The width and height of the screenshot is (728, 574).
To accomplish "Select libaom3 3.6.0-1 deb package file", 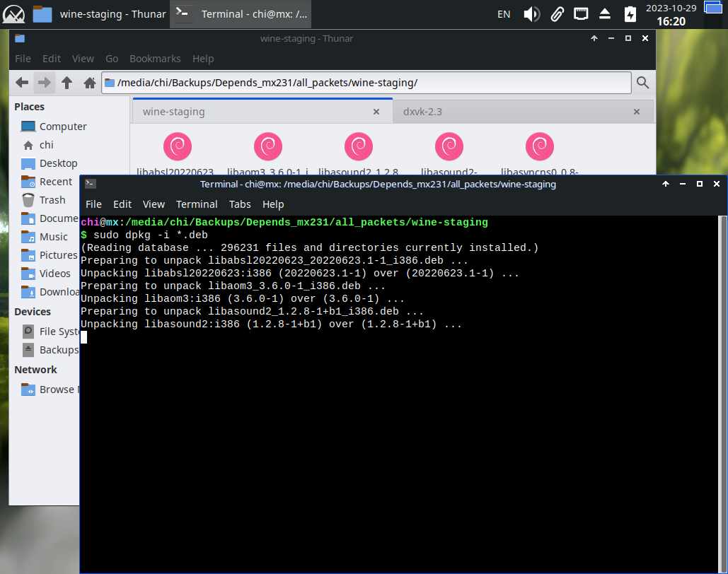I will (x=268, y=153).
